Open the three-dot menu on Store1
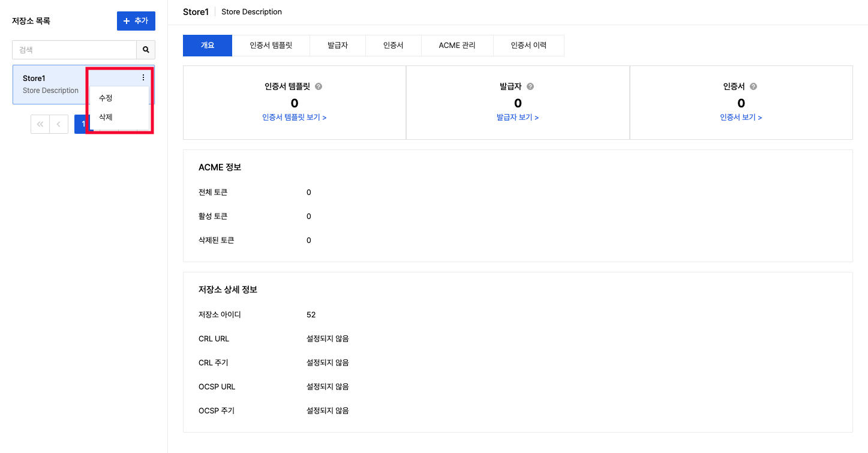The width and height of the screenshot is (868, 453). click(x=143, y=77)
